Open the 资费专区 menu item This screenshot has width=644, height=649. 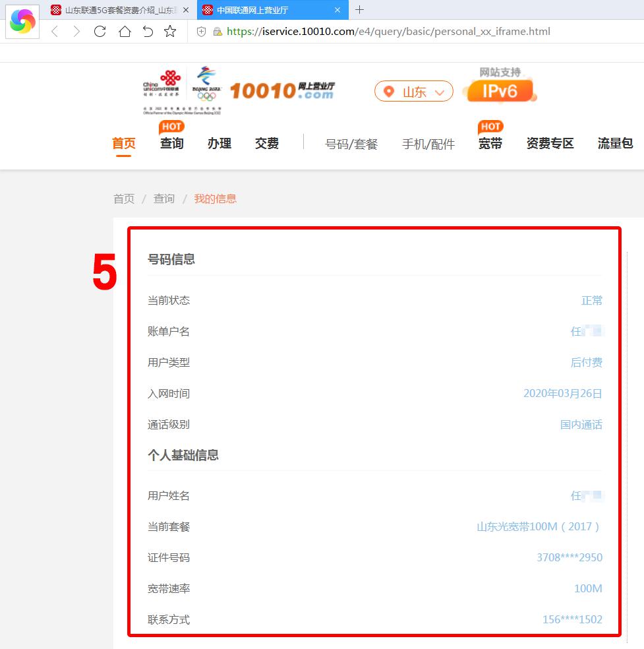(x=550, y=143)
